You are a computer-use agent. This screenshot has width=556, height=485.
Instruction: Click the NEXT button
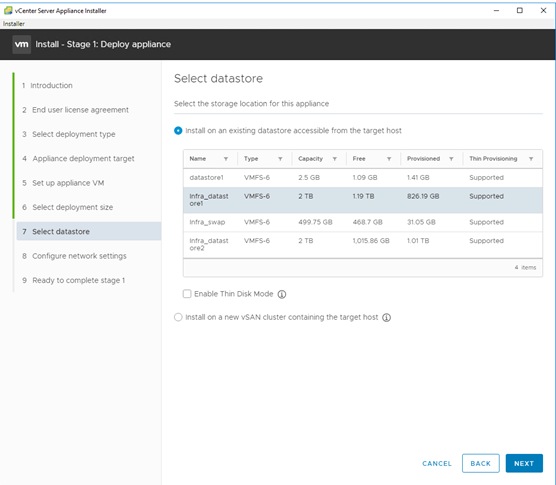point(524,463)
